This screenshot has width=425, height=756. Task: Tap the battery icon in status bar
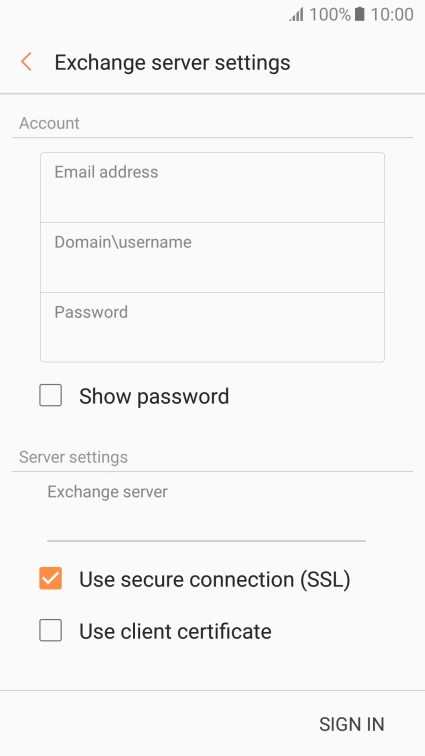[x=359, y=14]
